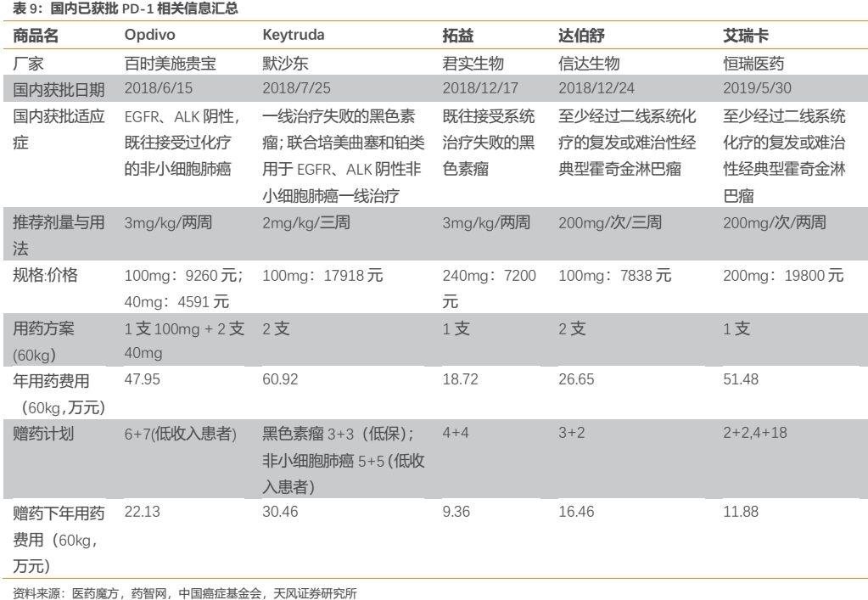Click the "用药方案 (60kg)" row label
This screenshot has height=600, width=868.
pos(43,341)
